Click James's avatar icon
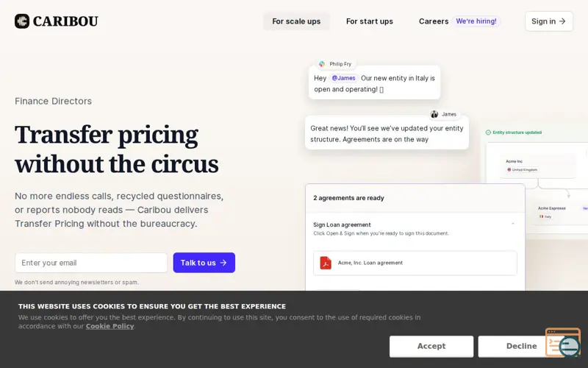Screen dimensions: 588x368 click(x=434, y=114)
